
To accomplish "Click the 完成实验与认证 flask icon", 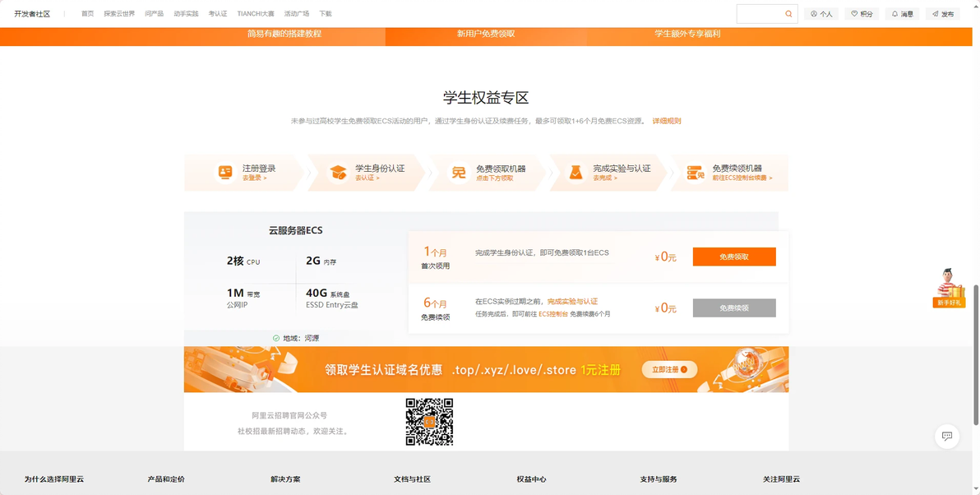I will coord(576,172).
